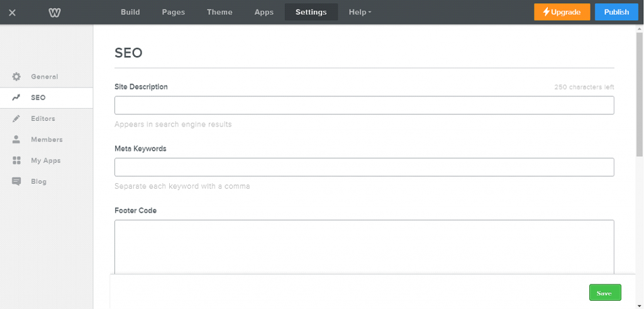Click the Blog speech-bubble icon

coord(16,181)
